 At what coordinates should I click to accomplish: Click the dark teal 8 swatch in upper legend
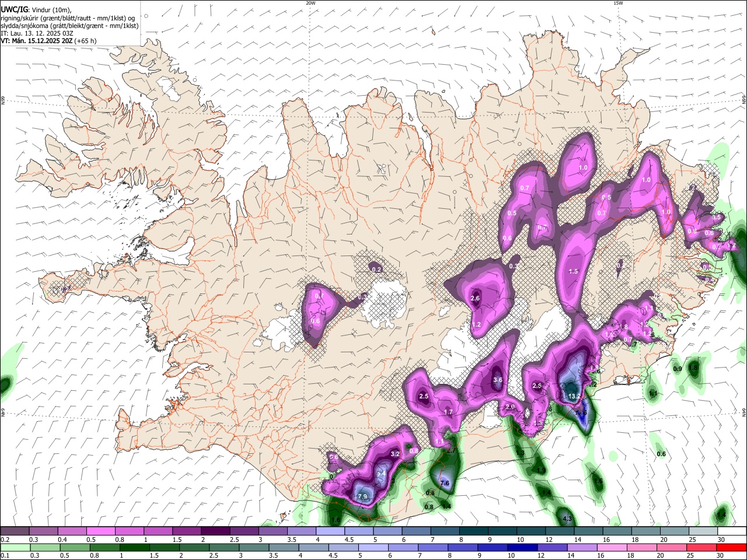point(473,531)
